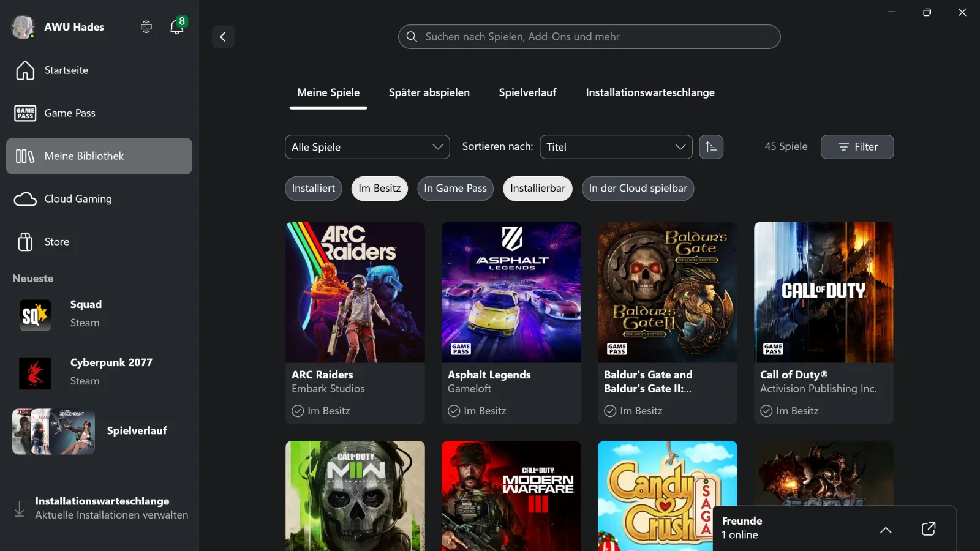Open the Baldur's Gate cover art
The width and height of the screenshot is (980, 551).
[x=668, y=292]
